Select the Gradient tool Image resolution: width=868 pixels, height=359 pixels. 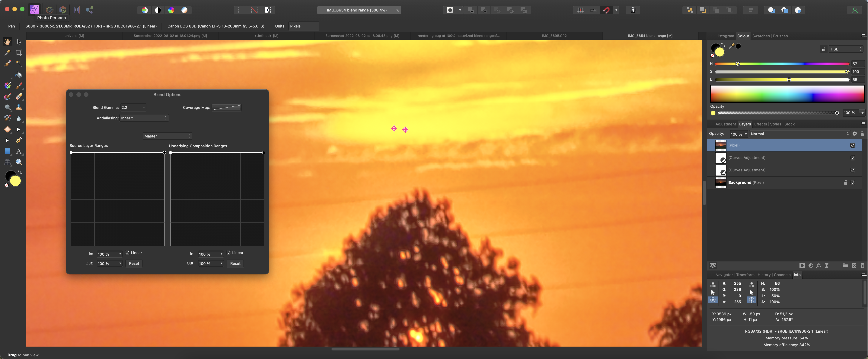[x=7, y=86]
